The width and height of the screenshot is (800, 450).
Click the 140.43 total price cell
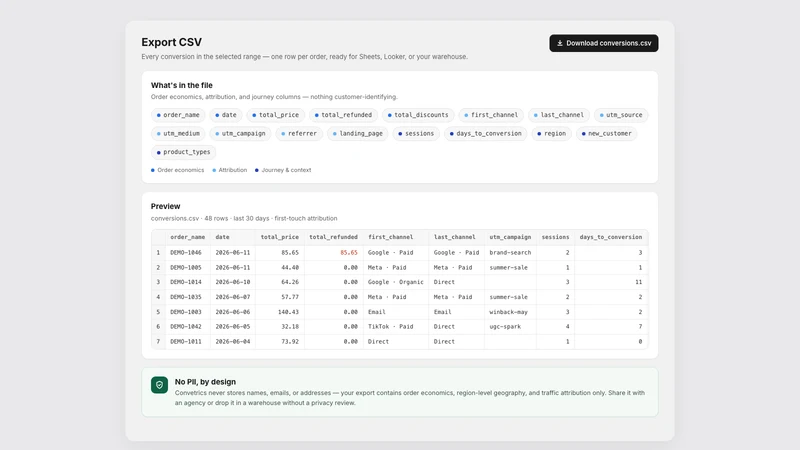point(288,312)
